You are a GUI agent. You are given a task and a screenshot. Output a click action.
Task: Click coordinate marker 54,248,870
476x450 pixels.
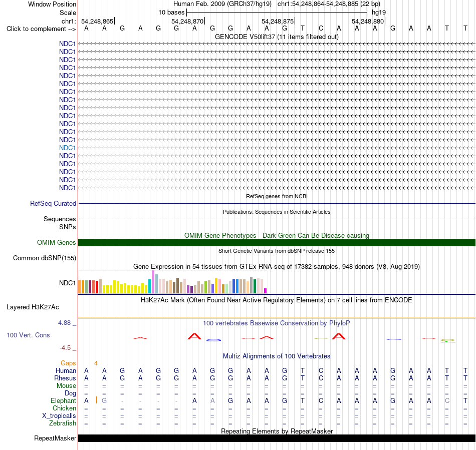(187, 21)
